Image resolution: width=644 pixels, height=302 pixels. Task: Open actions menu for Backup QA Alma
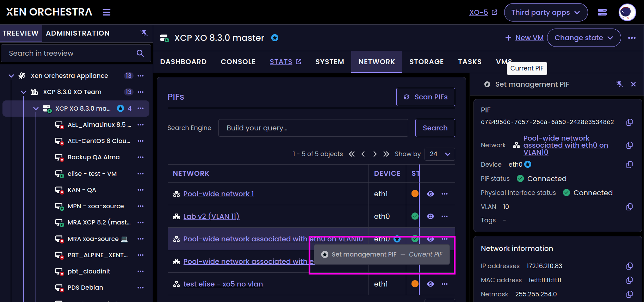coord(141,157)
